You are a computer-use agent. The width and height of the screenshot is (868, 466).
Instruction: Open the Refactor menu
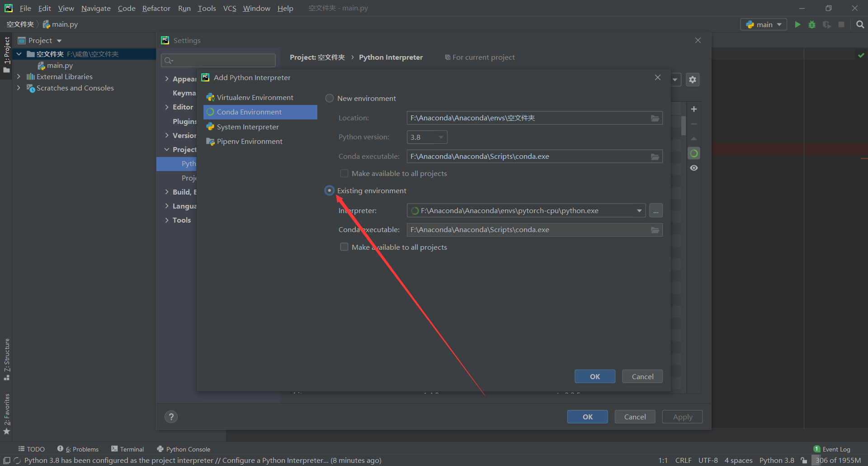(x=156, y=8)
